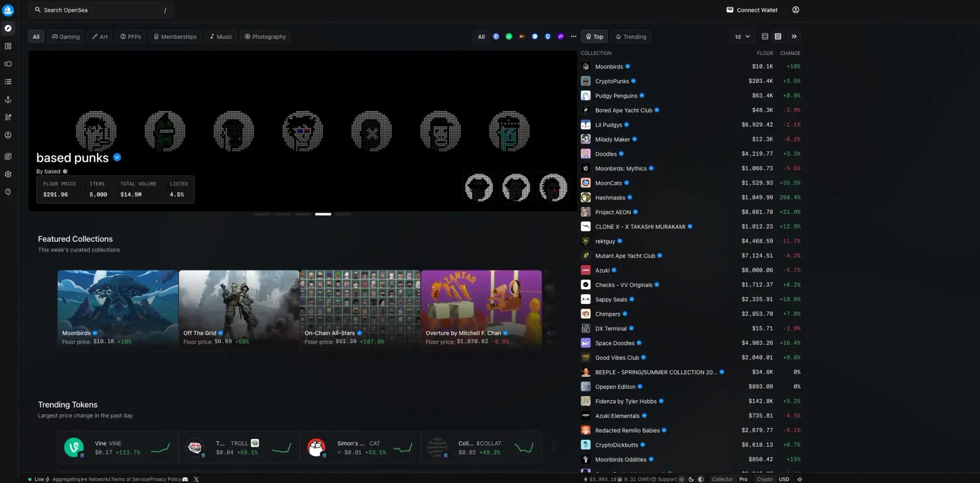This screenshot has width=980, height=483.
Task: Show more chains with ellipsis icon
Action: [x=573, y=37]
